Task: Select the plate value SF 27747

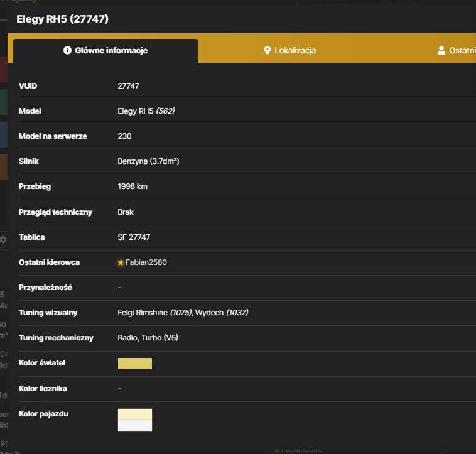Action: (x=134, y=237)
